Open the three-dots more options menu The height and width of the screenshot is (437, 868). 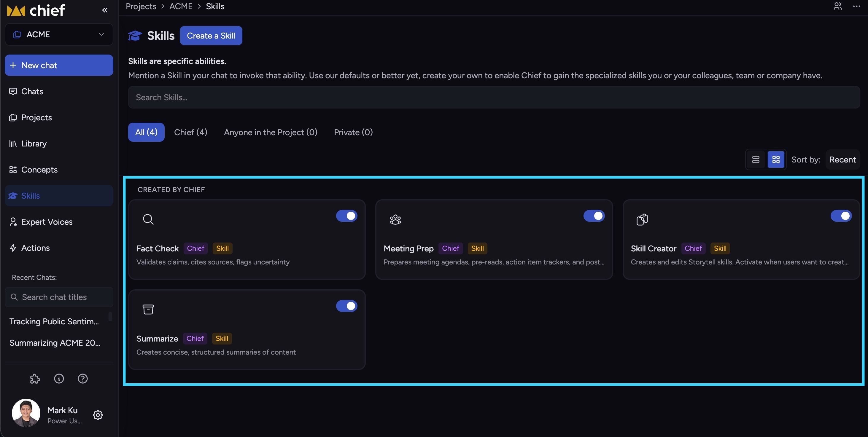pyautogui.click(x=856, y=7)
